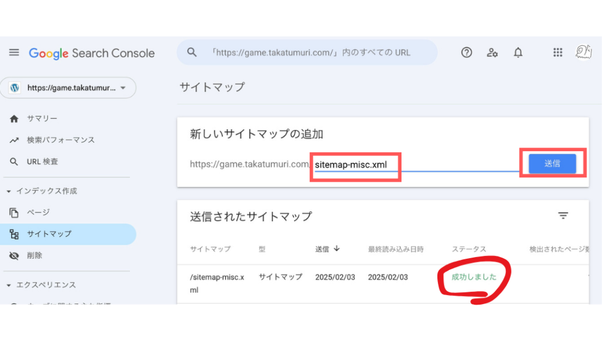Collapse the エクスペリエンス section

9,285
